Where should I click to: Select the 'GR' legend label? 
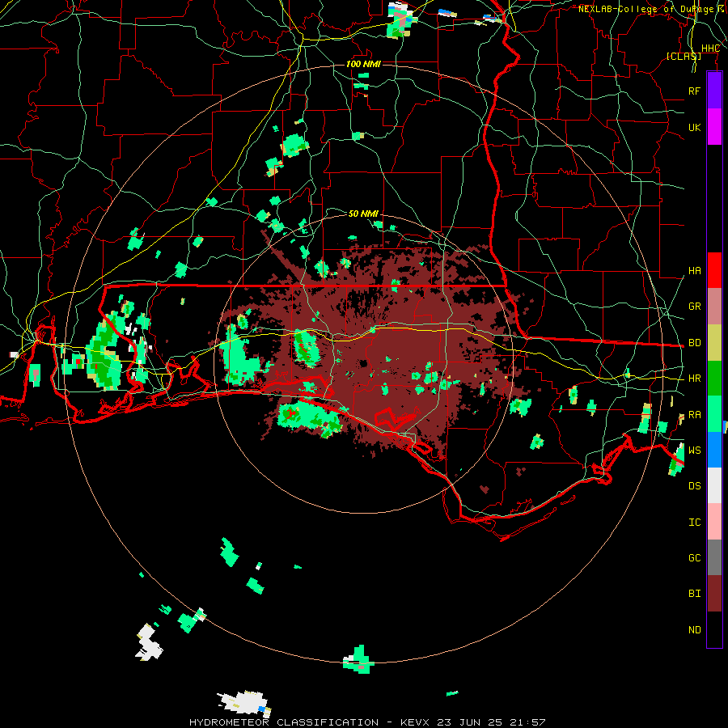point(694,306)
